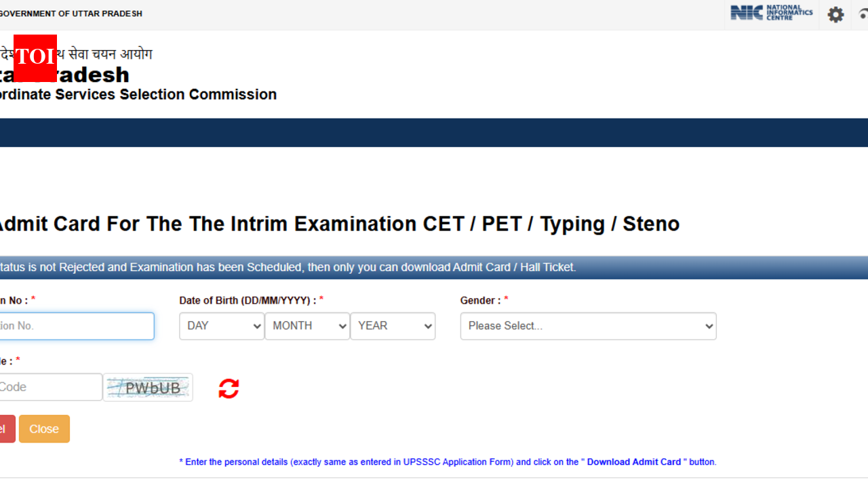
Task: Click the TOI logo
Action: click(35, 58)
